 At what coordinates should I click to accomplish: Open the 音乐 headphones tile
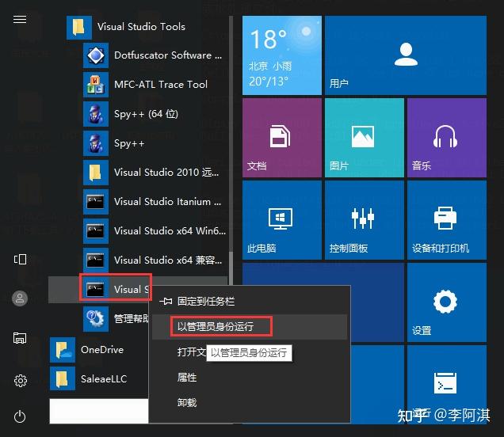click(447, 138)
